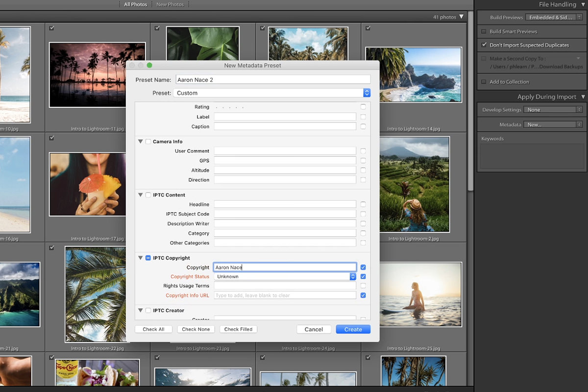Open the Copyright Status dropdown
This screenshot has height=392, width=588.
(x=285, y=277)
